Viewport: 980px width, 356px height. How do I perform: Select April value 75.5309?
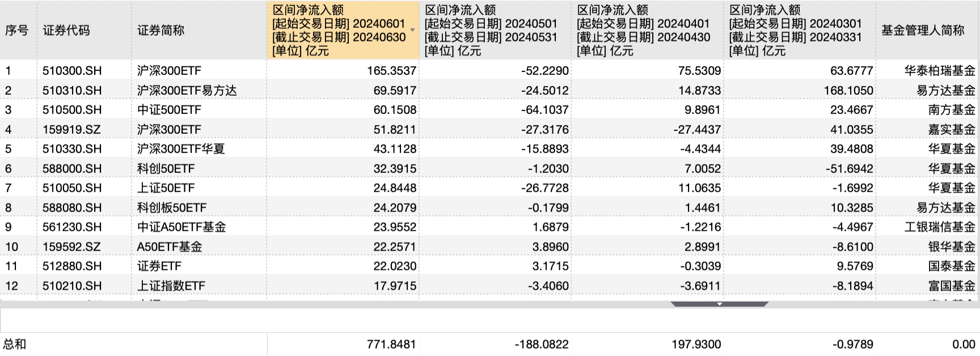[700, 71]
